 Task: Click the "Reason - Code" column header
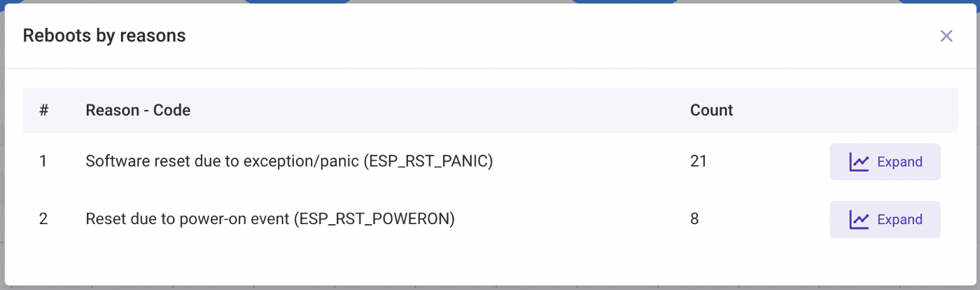click(138, 111)
